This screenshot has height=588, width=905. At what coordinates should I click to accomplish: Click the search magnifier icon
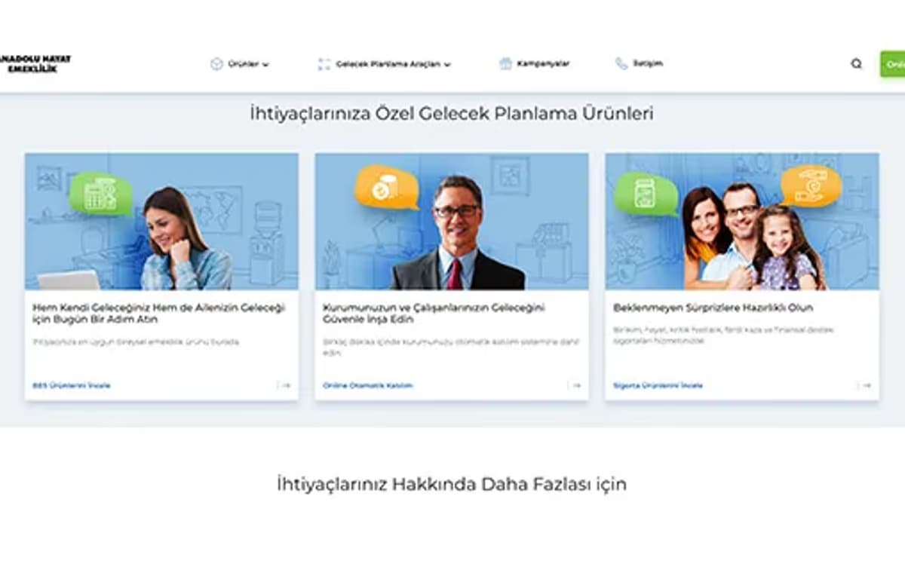pyautogui.click(x=856, y=64)
